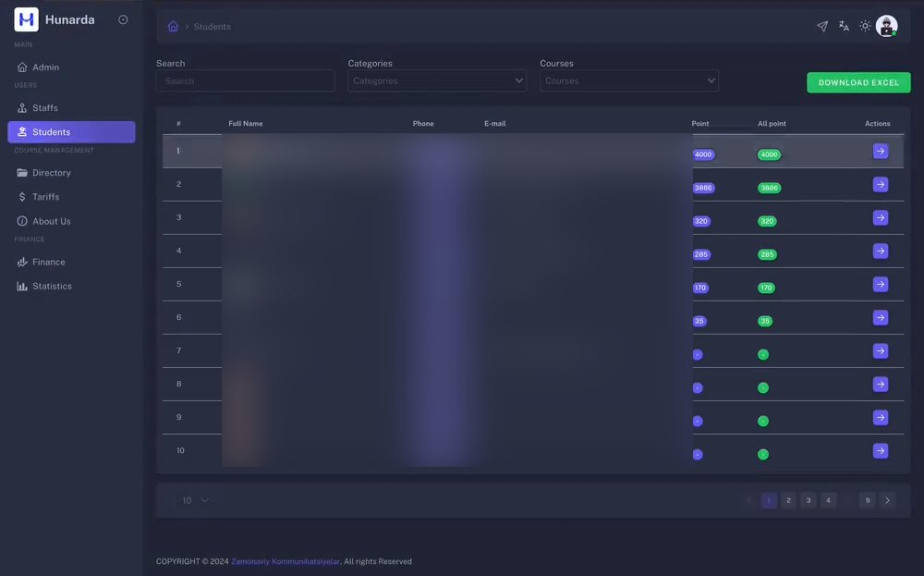Expand the rows-per-page dropdown showing 10
Image resolution: width=924 pixels, height=576 pixels.
click(x=195, y=500)
